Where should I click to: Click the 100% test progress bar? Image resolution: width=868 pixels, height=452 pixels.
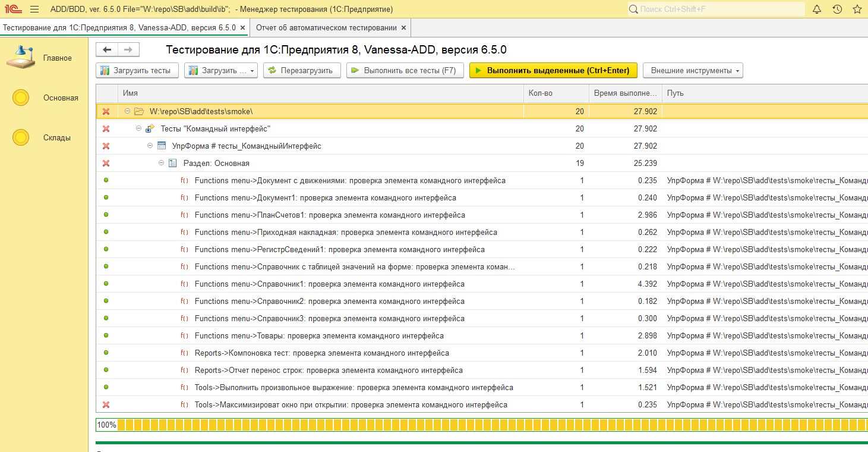pyautogui.click(x=482, y=425)
